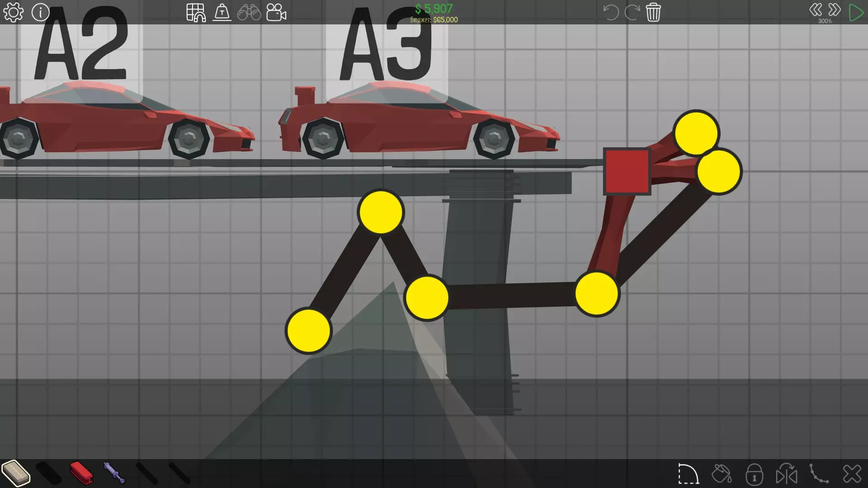Redo the previous action

click(632, 13)
